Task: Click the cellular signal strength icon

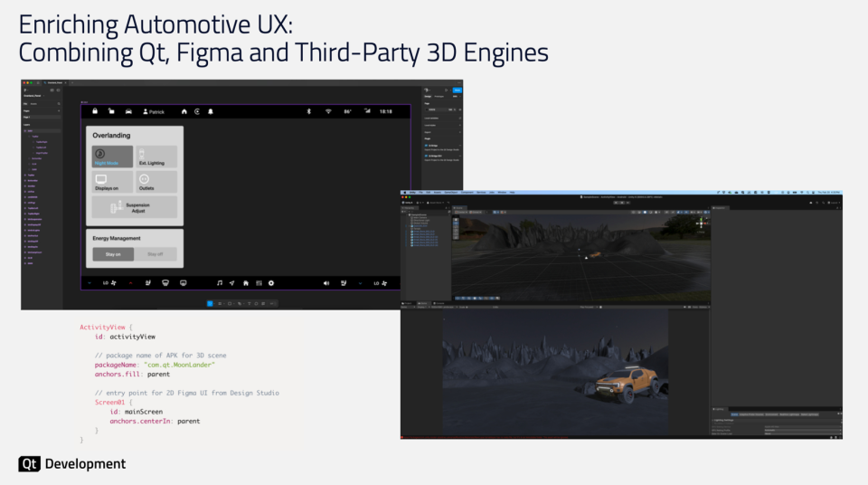Action: point(367,111)
